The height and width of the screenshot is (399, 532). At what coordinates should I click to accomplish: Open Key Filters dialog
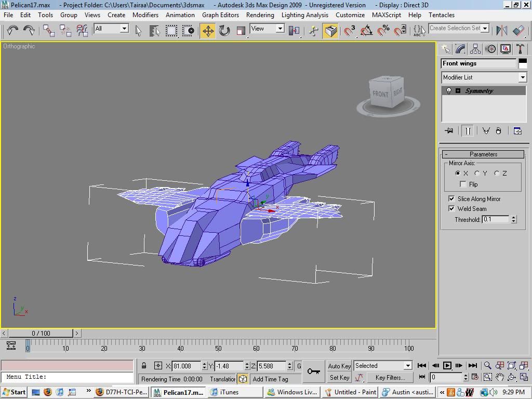point(390,377)
